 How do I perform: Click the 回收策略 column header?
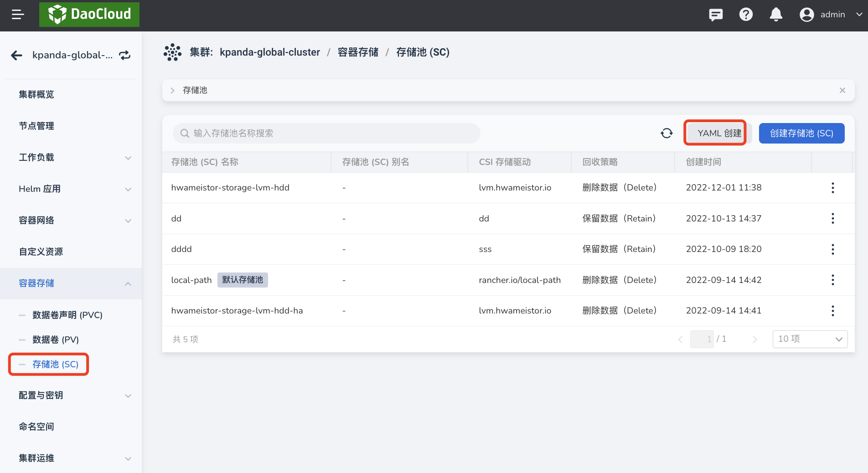(x=600, y=162)
